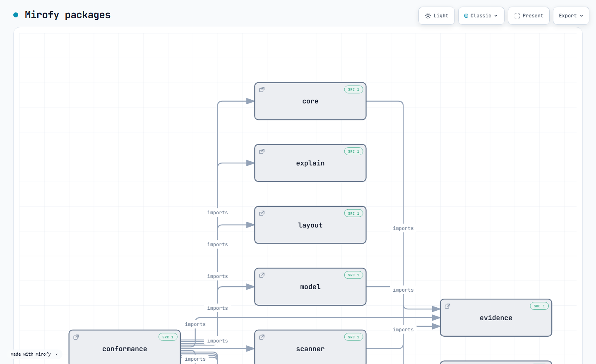Click the SRC 1 badge on conformance
The image size is (596, 364).
click(168, 337)
